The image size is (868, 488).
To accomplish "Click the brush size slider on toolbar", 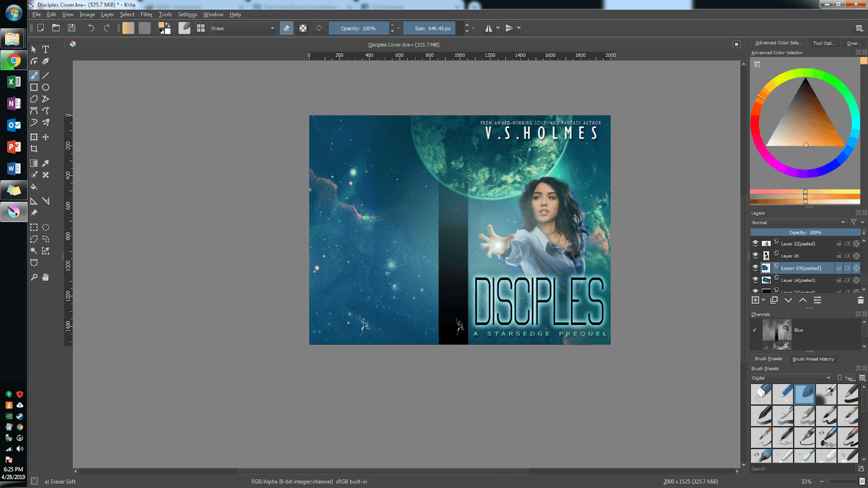I will click(433, 28).
